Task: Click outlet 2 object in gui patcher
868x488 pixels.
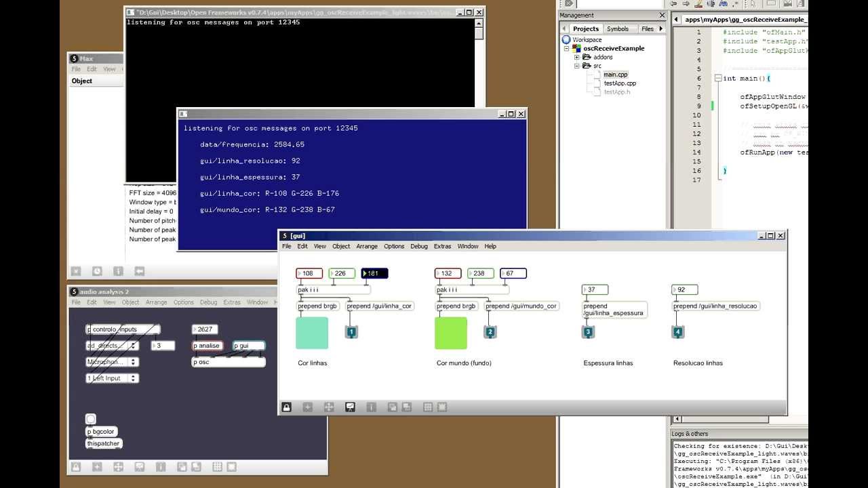Action: (490, 332)
